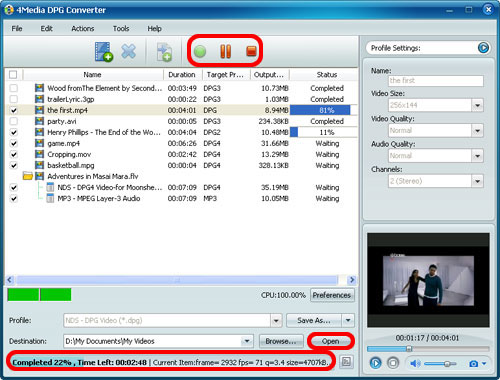Click the file icon of Cropping.mov
This screenshot has height=380, width=500.
pyautogui.click(x=39, y=154)
